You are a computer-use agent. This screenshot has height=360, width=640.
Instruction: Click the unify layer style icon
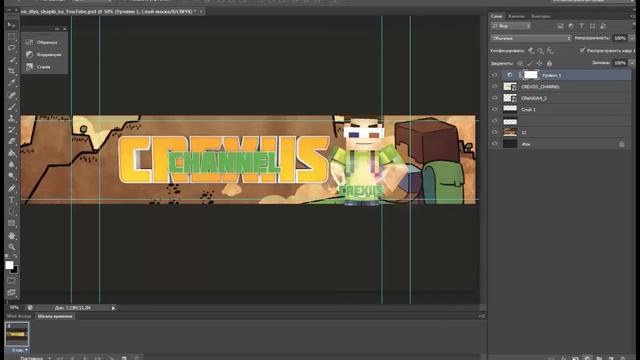[550, 51]
